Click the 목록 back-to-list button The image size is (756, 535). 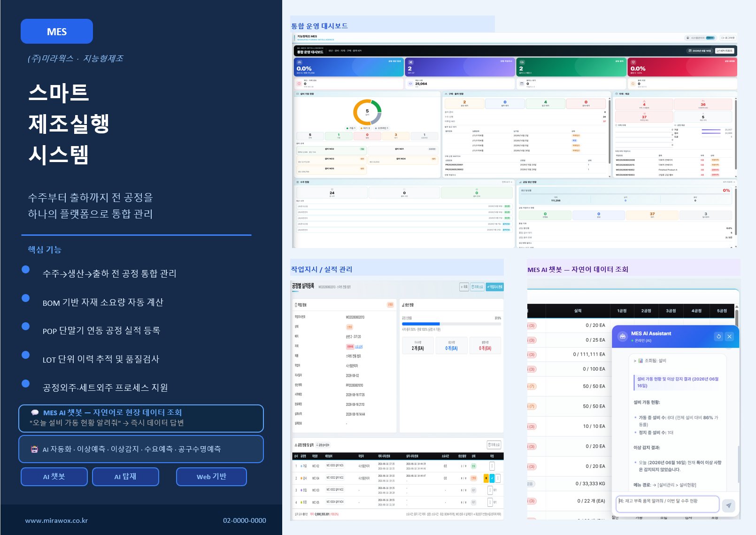click(464, 287)
